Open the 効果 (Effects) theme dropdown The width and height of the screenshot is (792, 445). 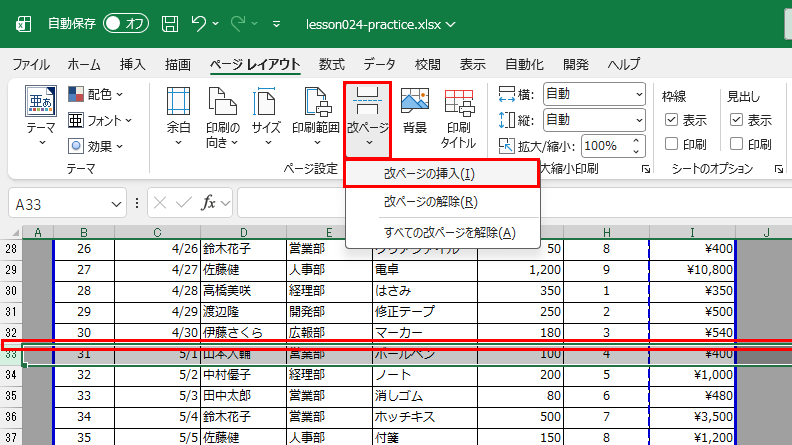coord(96,146)
